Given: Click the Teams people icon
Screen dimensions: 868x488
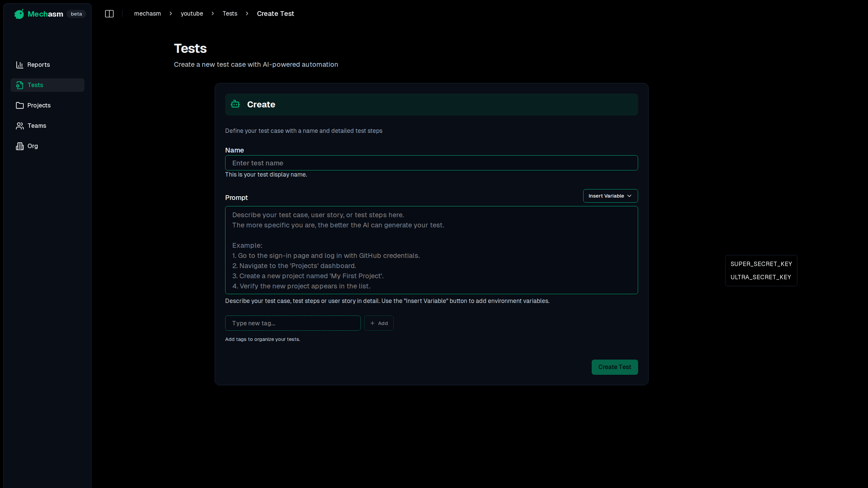Looking at the screenshot, I should [x=20, y=126].
